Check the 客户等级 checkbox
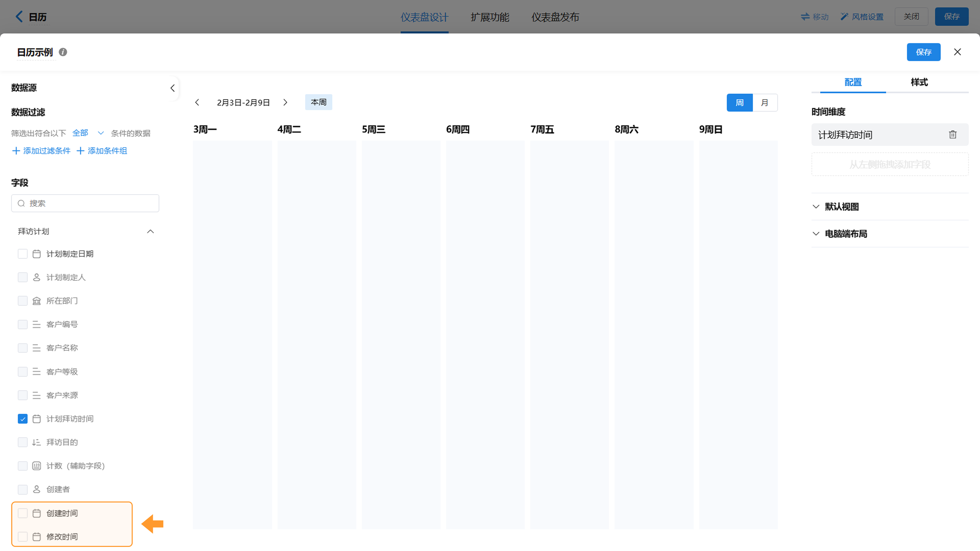Screen dimensions: 980x551 click(23, 372)
